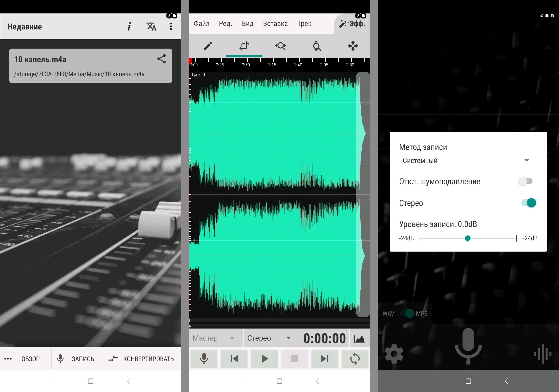
Task: Select the move/pan arrows tool
Action: point(353,46)
